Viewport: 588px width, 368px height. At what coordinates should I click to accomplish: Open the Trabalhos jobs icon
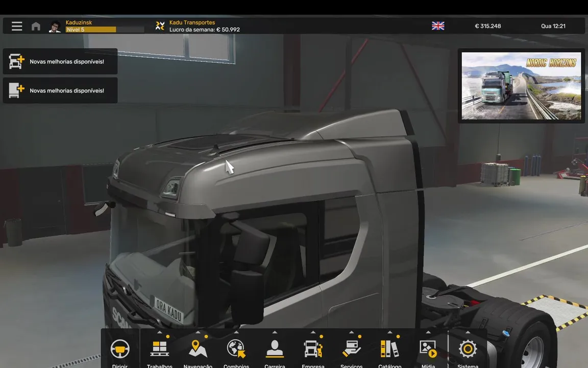click(x=159, y=349)
